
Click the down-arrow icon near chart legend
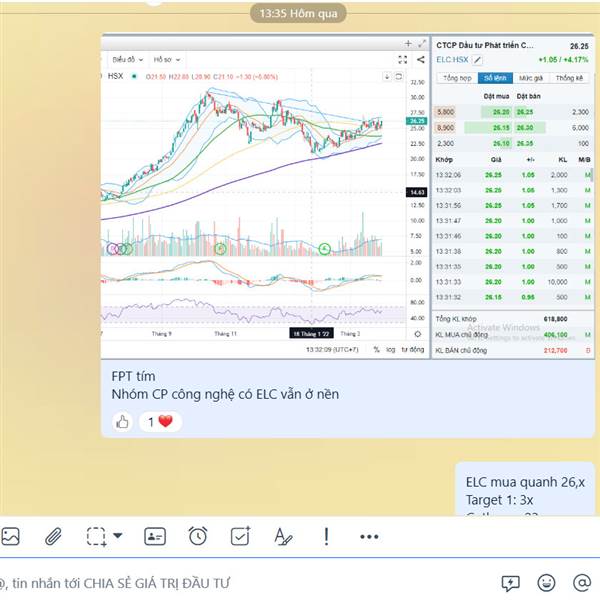tap(387, 77)
